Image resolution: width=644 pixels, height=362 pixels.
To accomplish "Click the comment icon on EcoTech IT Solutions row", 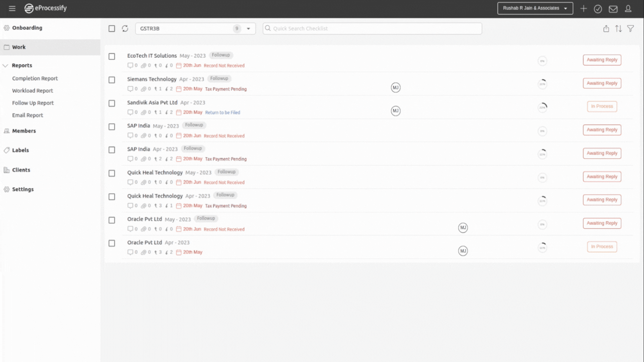I will (x=130, y=65).
